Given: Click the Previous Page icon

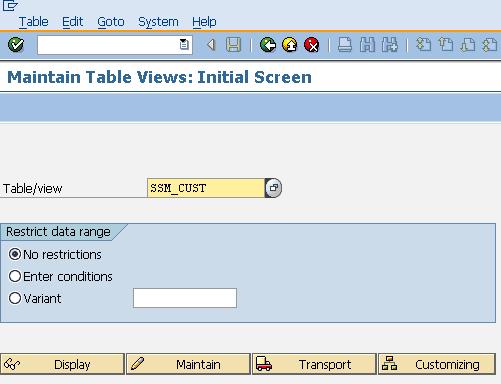Looking at the screenshot, I should 446,45.
